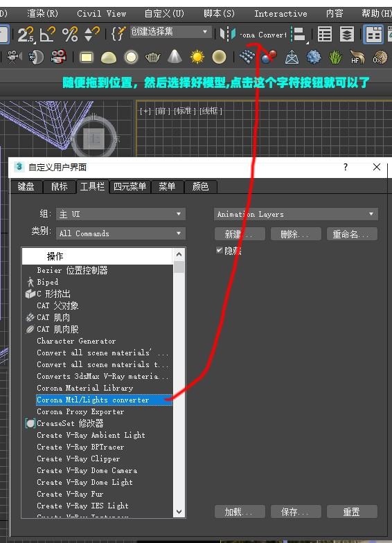Switch to the 键盘 tab

(26, 187)
